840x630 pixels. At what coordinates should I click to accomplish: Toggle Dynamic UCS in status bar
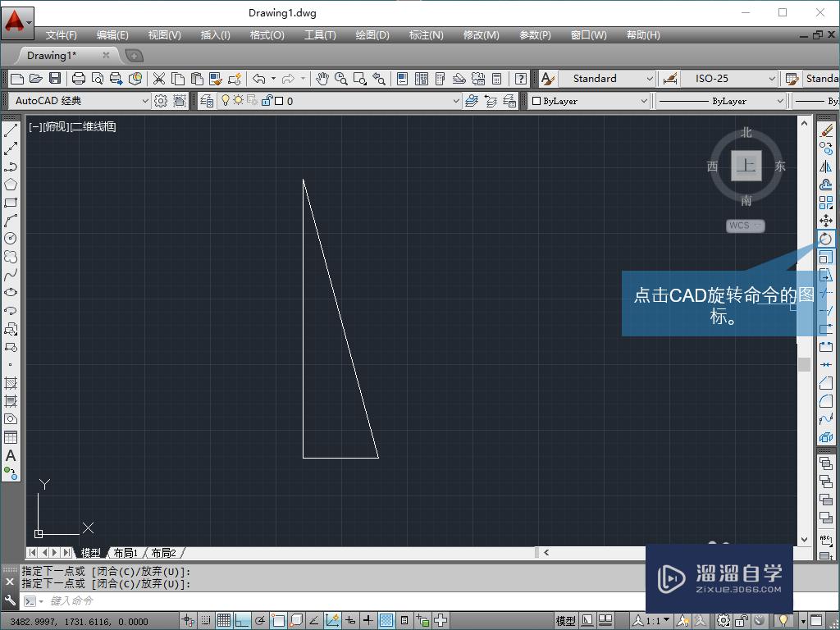(332, 620)
